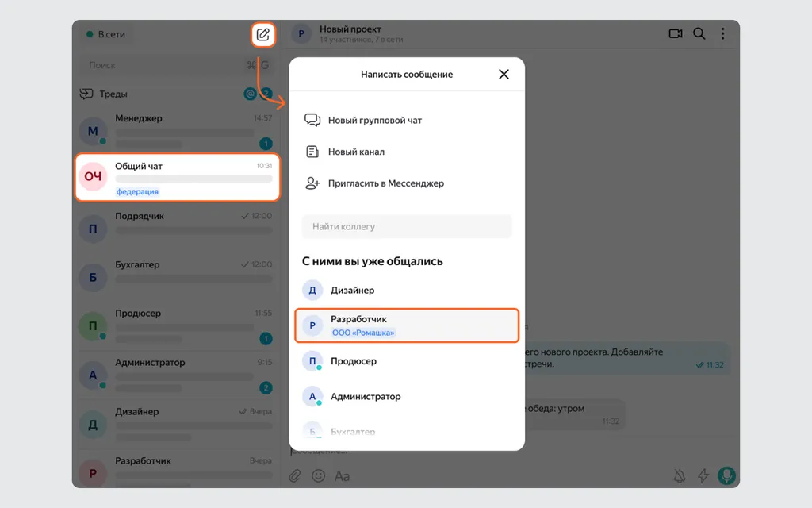
Task: Close the Написать сообщение dialog
Action: pyautogui.click(x=504, y=74)
